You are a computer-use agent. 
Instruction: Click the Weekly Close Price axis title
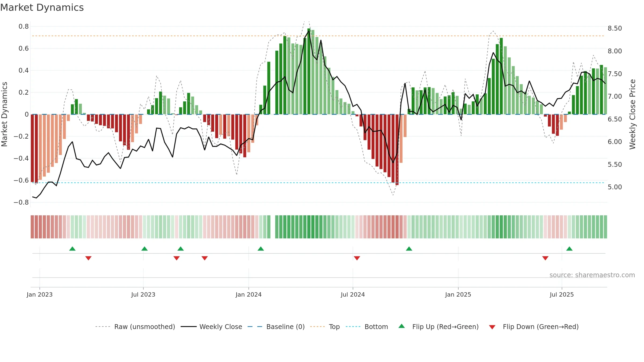[x=632, y=114]
